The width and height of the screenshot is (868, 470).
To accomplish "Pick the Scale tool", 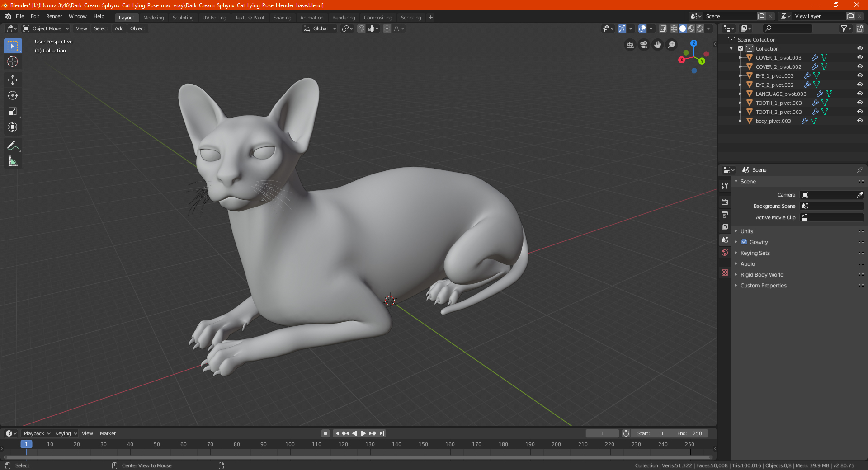I will click(x=13, y=111).
